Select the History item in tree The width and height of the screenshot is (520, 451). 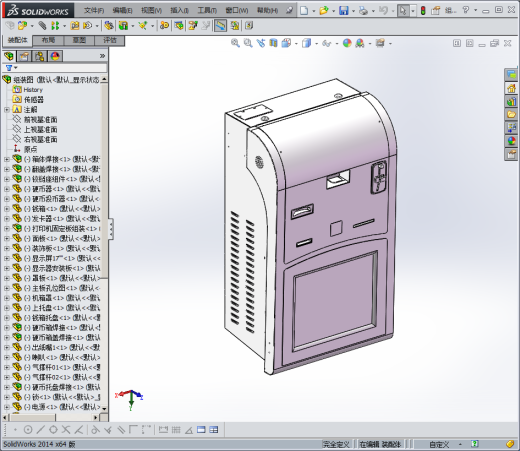33,90
